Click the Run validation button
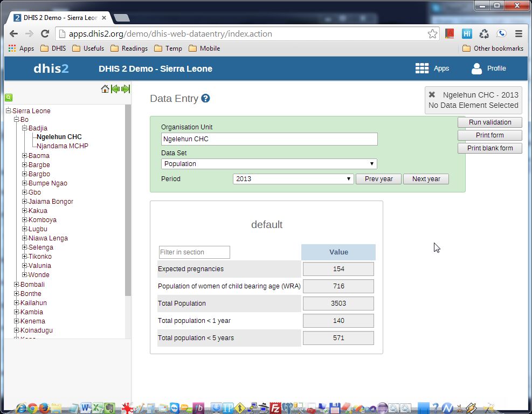Screen dimensions: 532x414 (489, 122)
